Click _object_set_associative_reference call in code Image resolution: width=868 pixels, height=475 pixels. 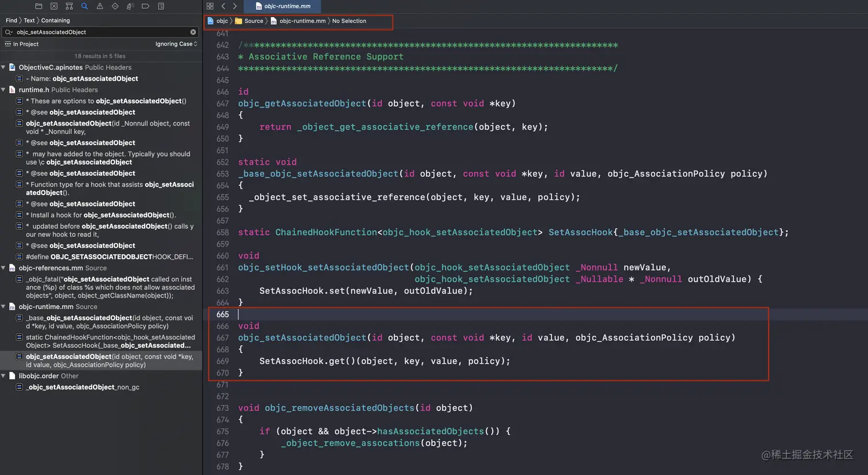[337, 197]
